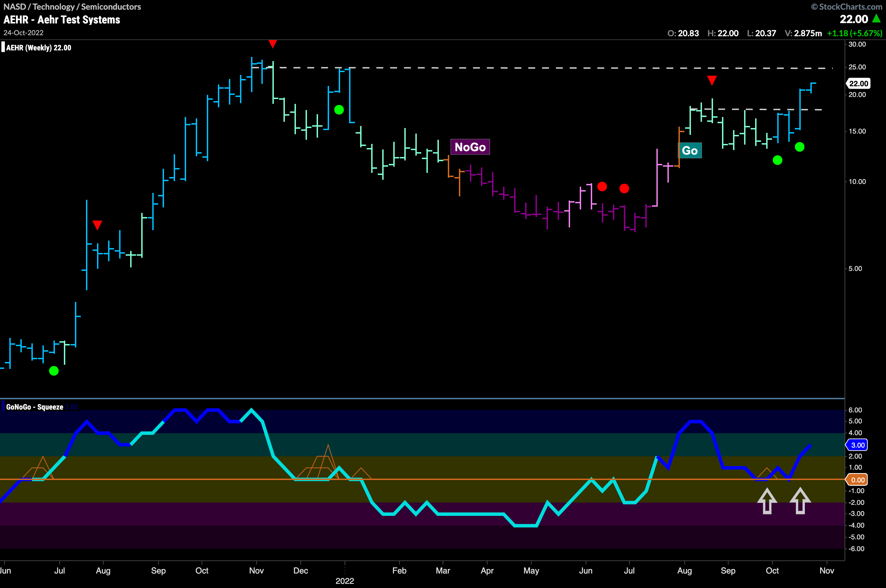The height and width of the screenshot is (588, 886).
Task: Click the 'O: 20.83' open value
Action: [683, 33]
